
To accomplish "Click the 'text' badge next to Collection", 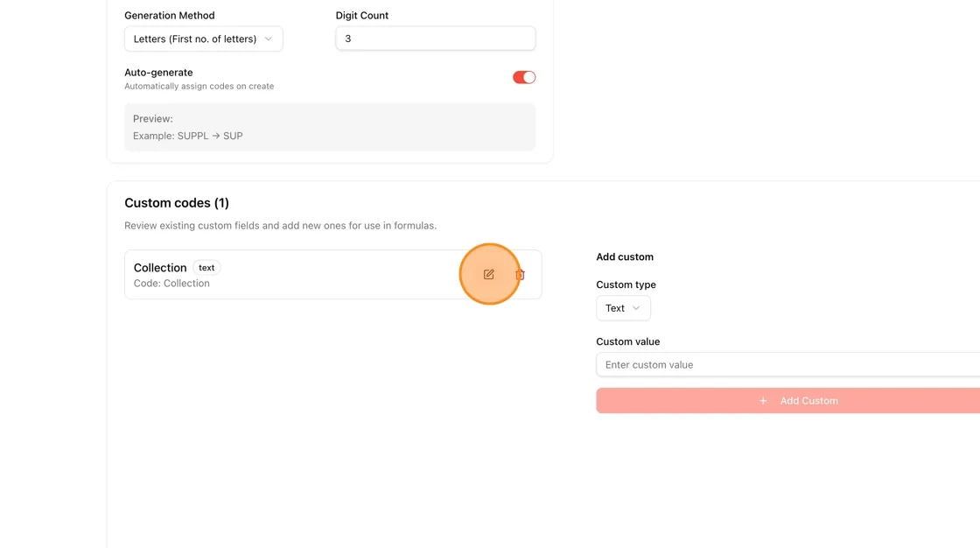I will pos(206,268).
